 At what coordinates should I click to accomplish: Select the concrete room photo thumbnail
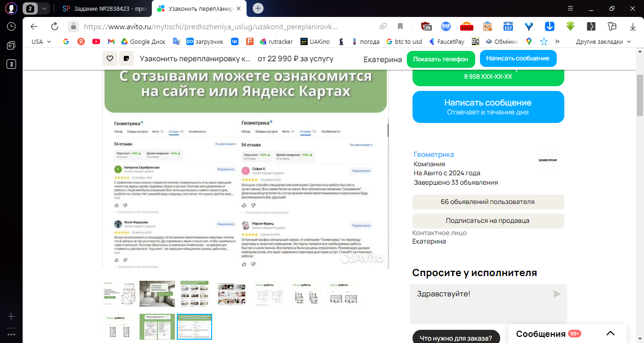click(x=157, y=294)
